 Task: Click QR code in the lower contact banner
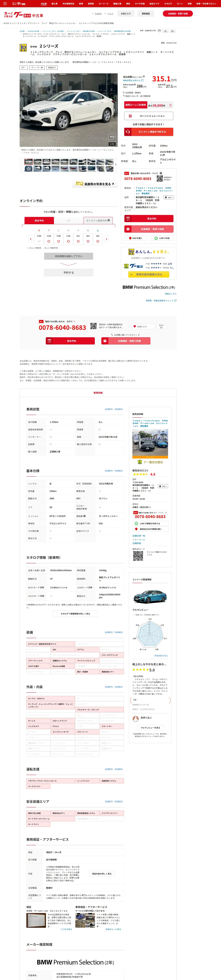tap(93, 326)
